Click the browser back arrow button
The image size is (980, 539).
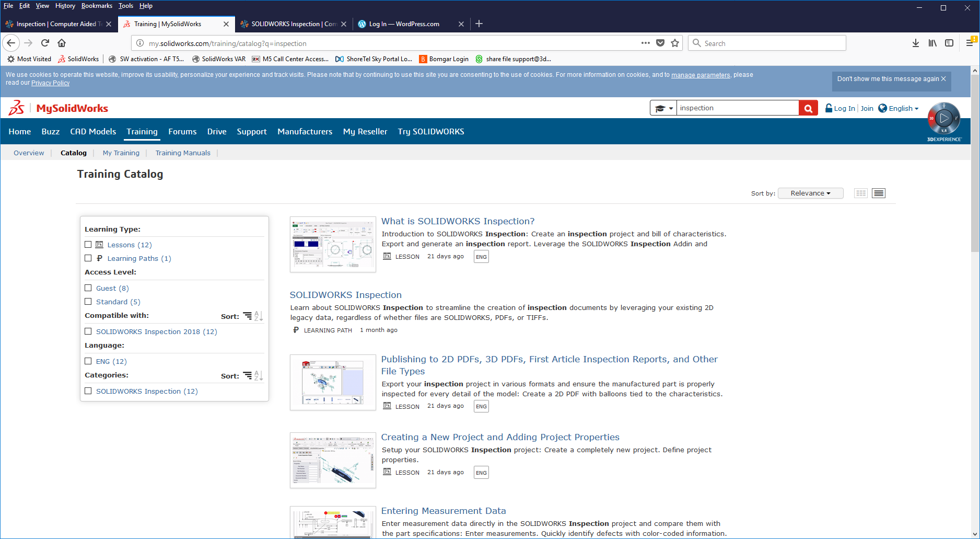(x=11, y=43)
